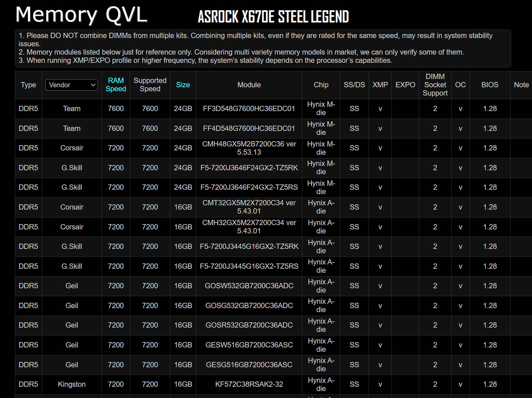Click SS value in CMT32GX5M2X7200C34 row
532x398 pixels.
354,207
